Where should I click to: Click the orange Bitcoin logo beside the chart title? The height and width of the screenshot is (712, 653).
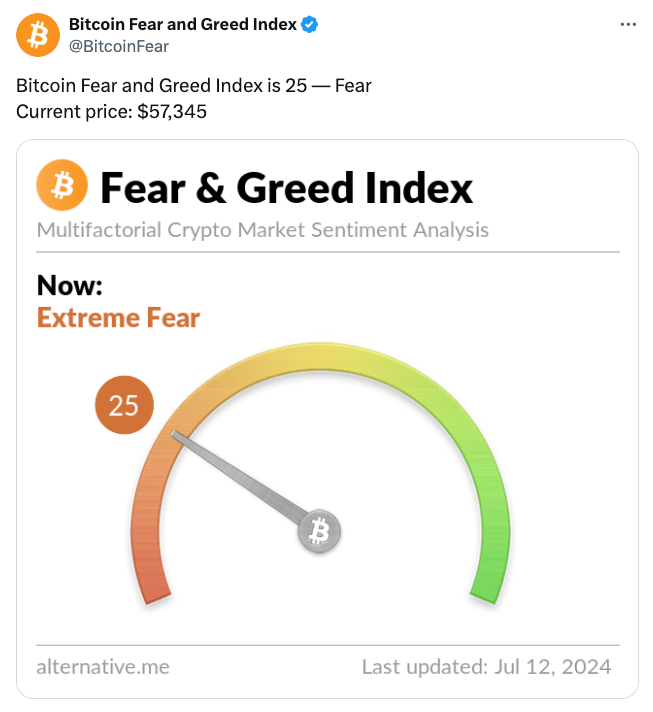pyautogui.click(x=62, y=186)
